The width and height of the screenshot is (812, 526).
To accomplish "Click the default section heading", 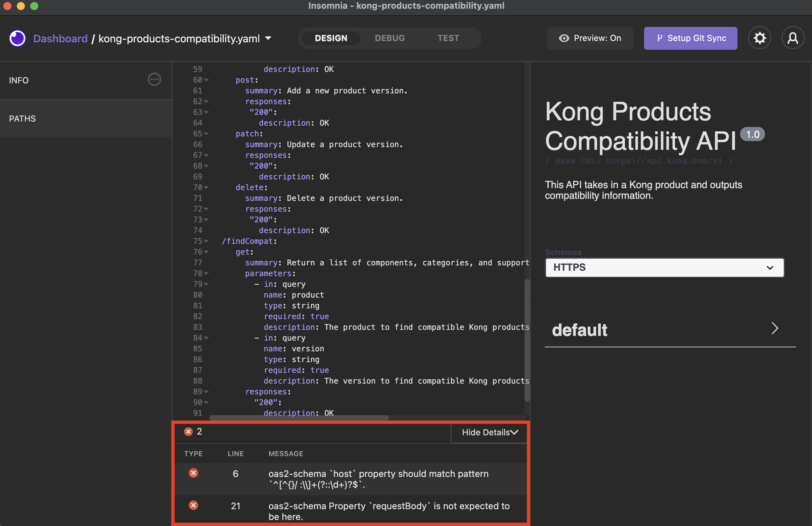I will pos(580,330).
